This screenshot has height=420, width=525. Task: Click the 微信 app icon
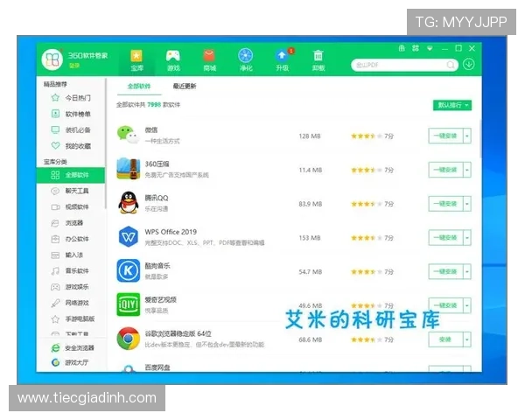click(128, 135)
